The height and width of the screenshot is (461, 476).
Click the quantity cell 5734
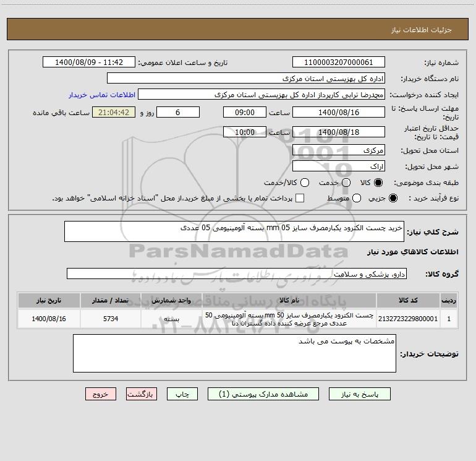(111, 319)
